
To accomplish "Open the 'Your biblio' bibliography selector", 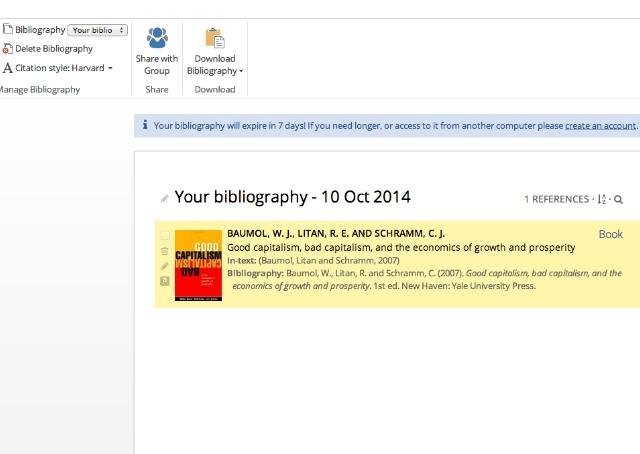I will click(98, 30).
